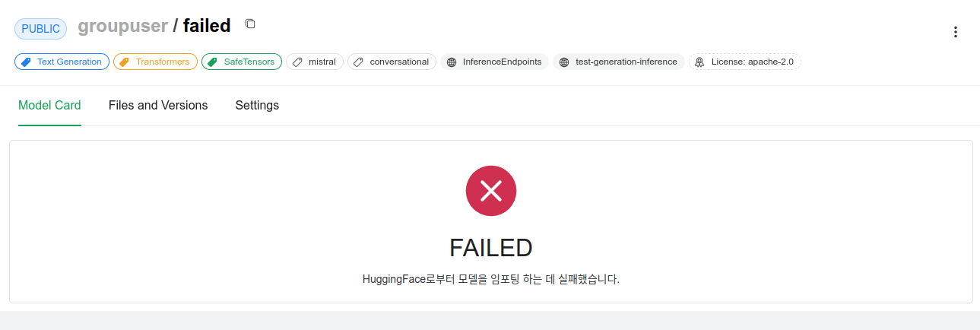Click the PUBLIC visibility badge
This screenshot has height=330, width=980.
[x=41, y=29]
